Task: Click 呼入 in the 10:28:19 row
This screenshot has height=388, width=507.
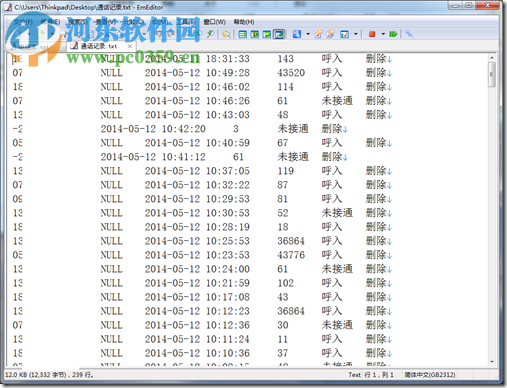Action: tap(332, 227)
